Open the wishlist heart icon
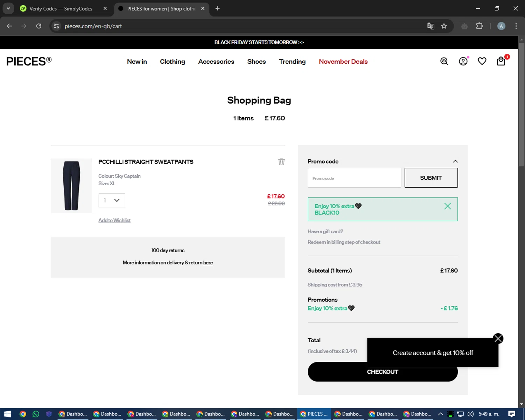Viewport: 525px width, 420px height. (482, 61)
